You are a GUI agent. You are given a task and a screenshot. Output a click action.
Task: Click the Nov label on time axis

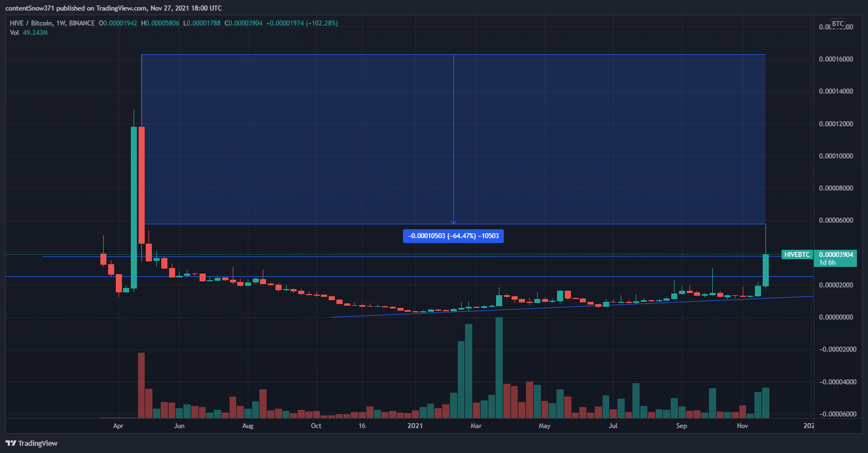pos(742,426)
